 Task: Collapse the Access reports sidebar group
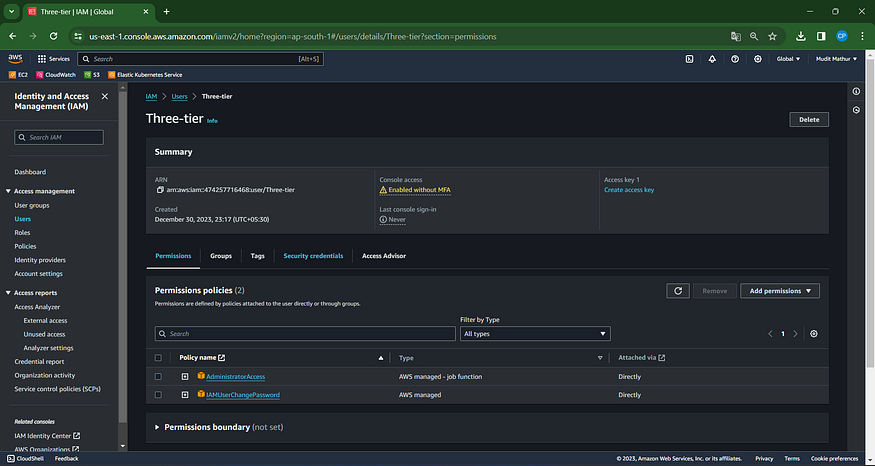pyautogui.click(x=8, y=293)
